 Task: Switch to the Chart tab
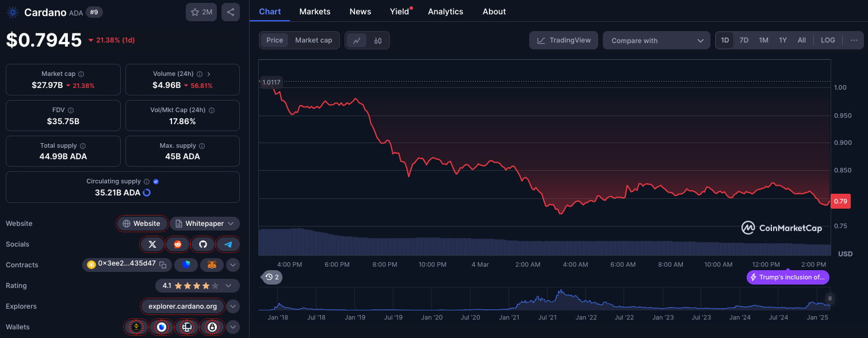tap(270, 11)
